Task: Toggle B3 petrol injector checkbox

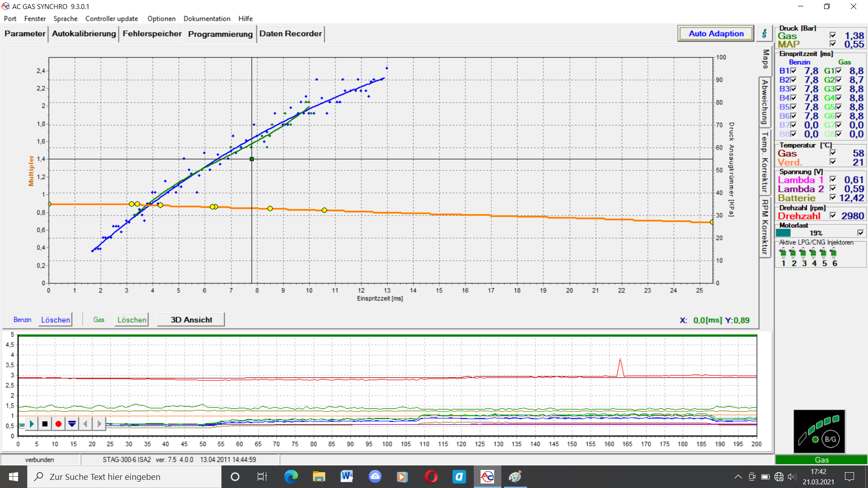Action: [x=793, y=89]
